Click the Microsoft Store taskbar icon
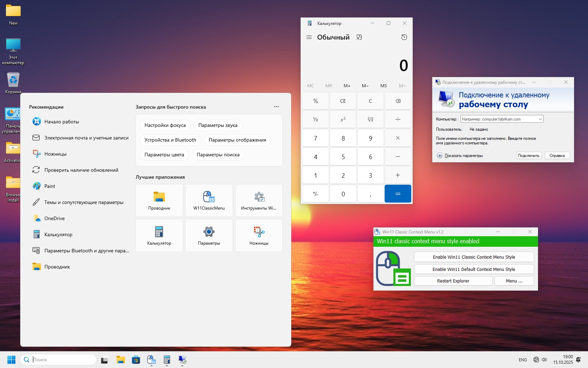Image resolution: width=588 pixels, height=368 pixels. (136, 360)
